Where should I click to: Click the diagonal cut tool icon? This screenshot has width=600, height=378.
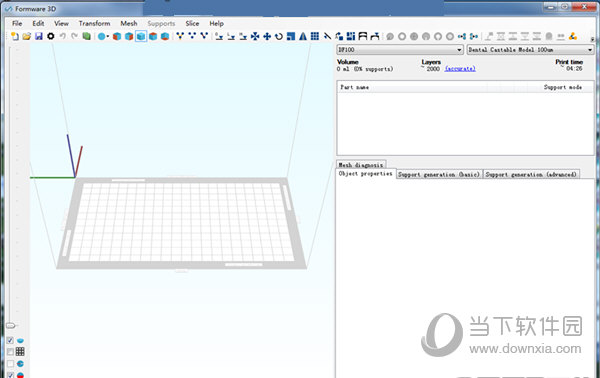click(327, 36)
